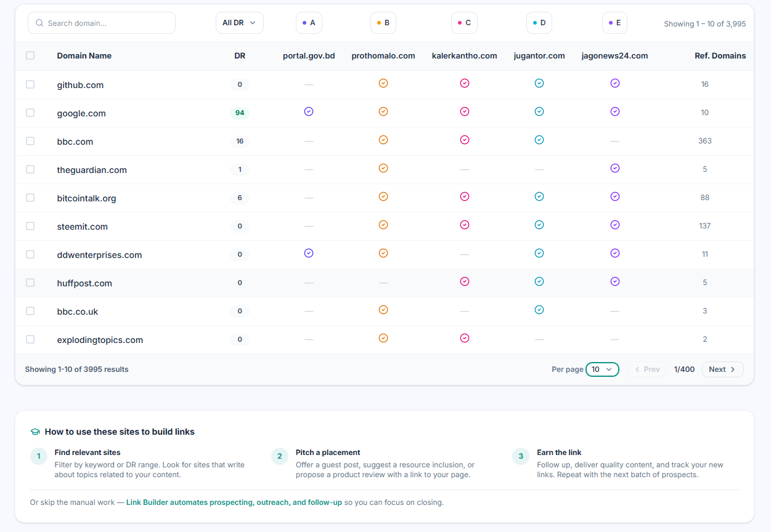The image size is (771, 532).
Task: Open the github.com domain name
Action: (x=80, y=85)
